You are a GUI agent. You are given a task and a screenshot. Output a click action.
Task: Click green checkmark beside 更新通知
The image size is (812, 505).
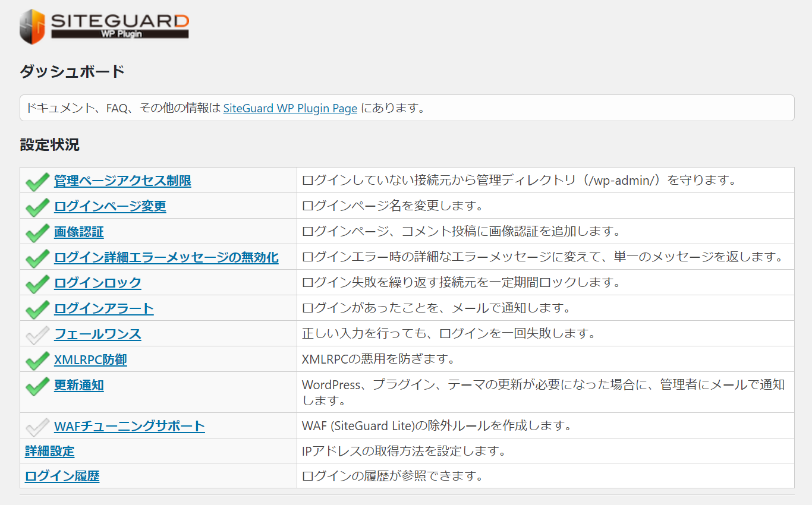(37, 386)
